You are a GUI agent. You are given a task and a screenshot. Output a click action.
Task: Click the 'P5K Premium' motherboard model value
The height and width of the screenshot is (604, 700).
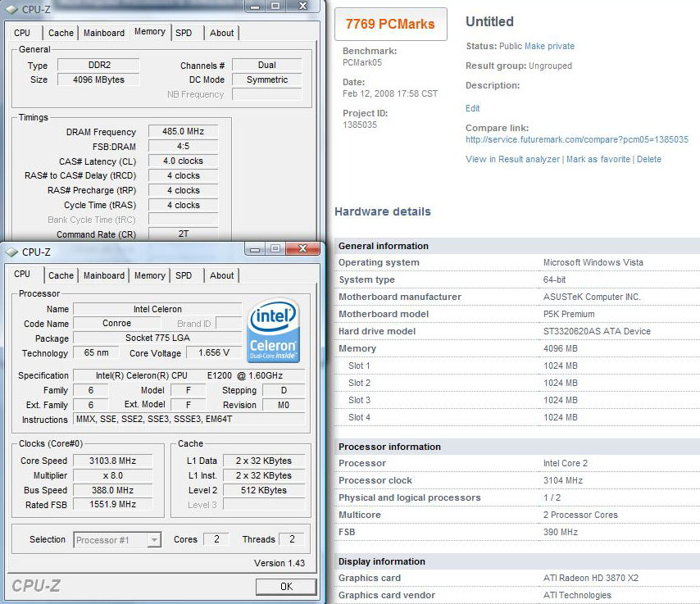(569, 314)
